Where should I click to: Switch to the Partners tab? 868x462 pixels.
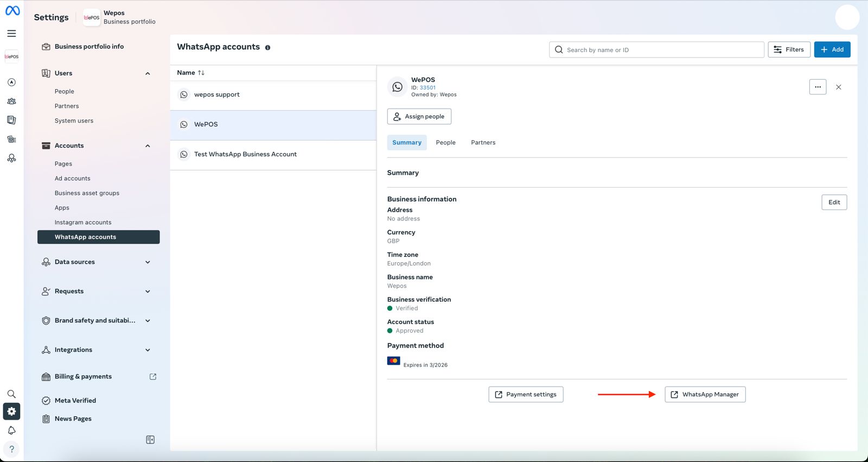[x=483, y=143]
